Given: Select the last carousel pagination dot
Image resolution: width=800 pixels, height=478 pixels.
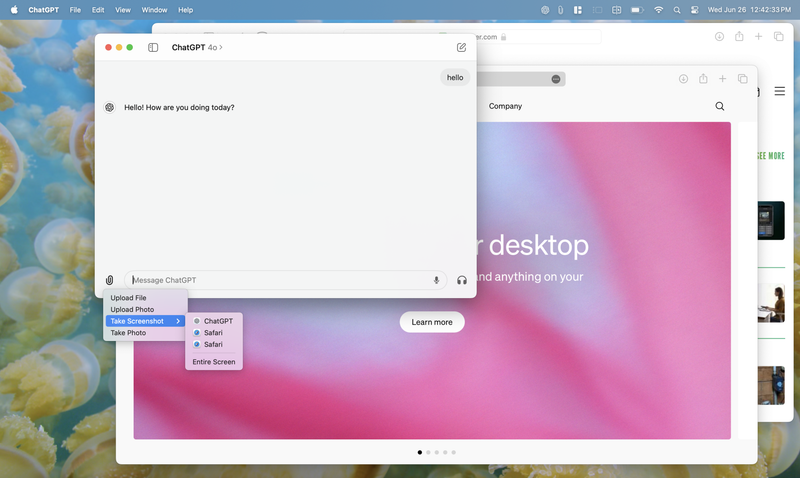Looking at the screenshot, I should (x=454, y=452).
